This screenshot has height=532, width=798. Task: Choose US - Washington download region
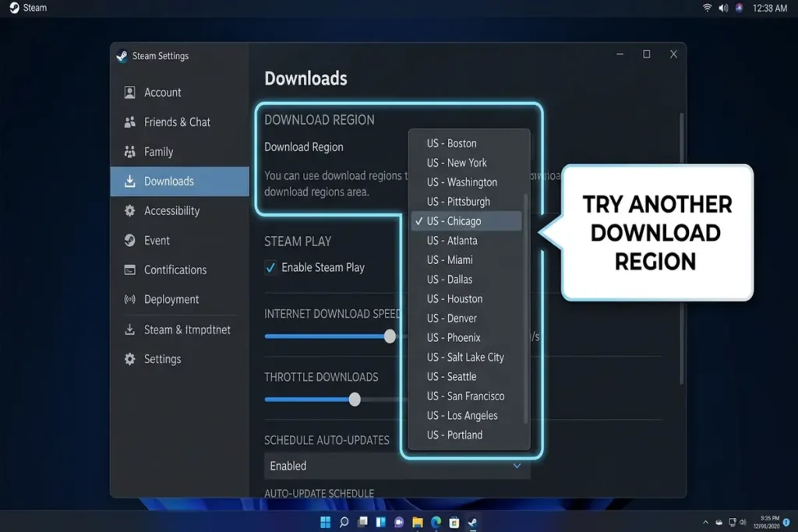click(x=466, y=182)
